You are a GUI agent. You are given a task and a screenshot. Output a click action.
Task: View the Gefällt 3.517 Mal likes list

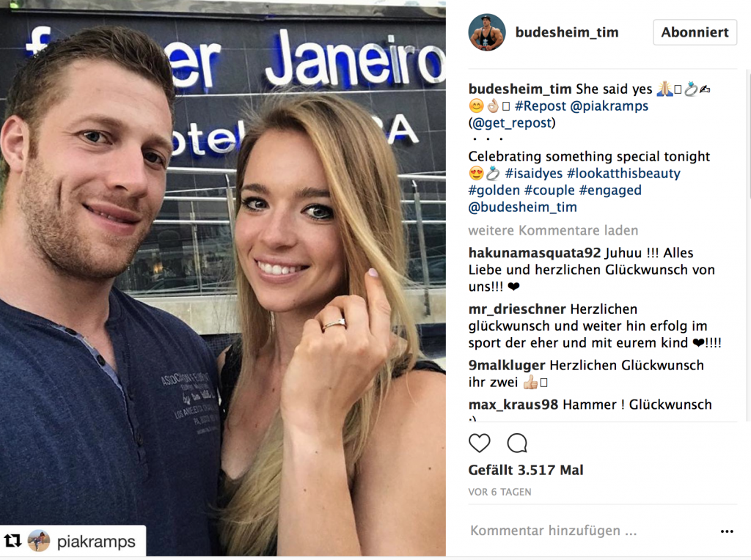point(525,470)
